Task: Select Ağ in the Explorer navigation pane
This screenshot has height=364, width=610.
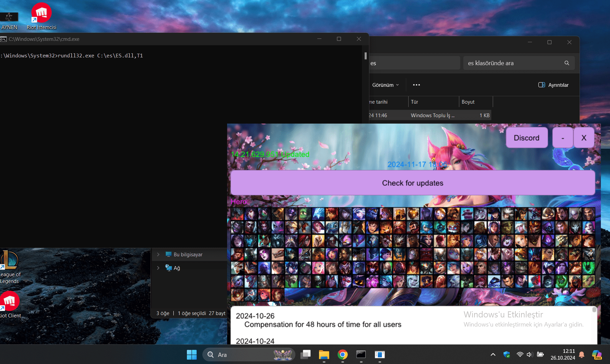Action: (x=176, y=268)
